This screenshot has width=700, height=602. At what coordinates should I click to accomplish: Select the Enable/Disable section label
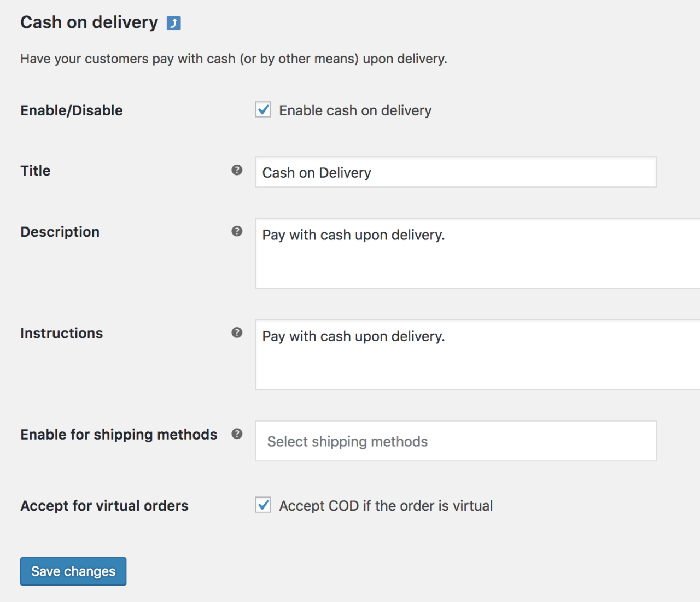click(71, 110)
